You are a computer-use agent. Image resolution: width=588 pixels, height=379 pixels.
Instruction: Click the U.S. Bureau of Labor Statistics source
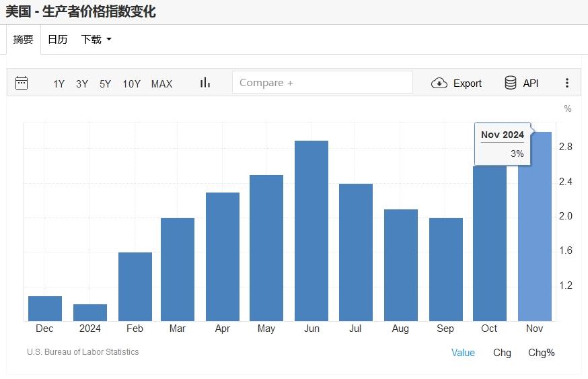click(83, 352)
